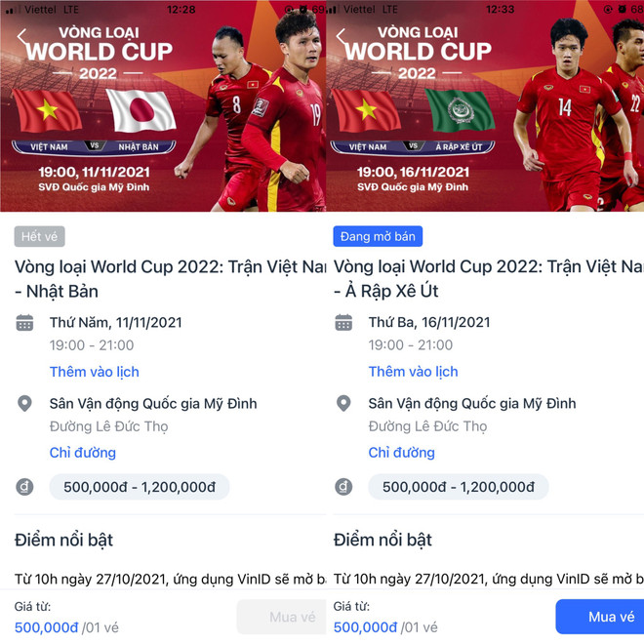Click calendar icon beside Thứ Năm, 11/11/2021

click(x=24, y=323)
